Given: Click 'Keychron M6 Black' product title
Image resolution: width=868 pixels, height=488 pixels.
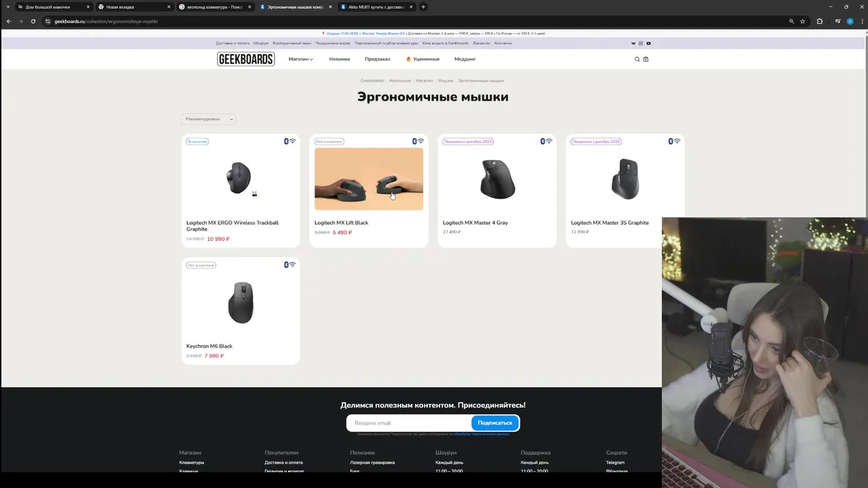Looking at the screenshot, I should click(210, 346).
